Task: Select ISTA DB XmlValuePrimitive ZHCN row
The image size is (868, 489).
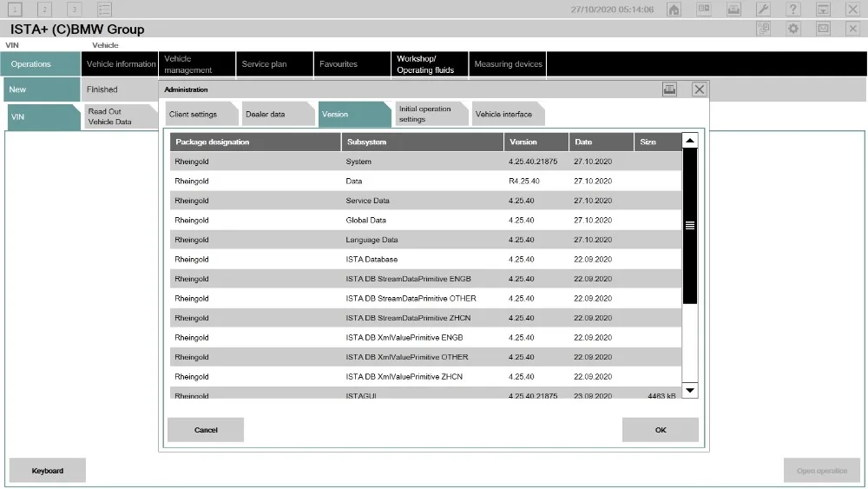Action: pos(425,377)
